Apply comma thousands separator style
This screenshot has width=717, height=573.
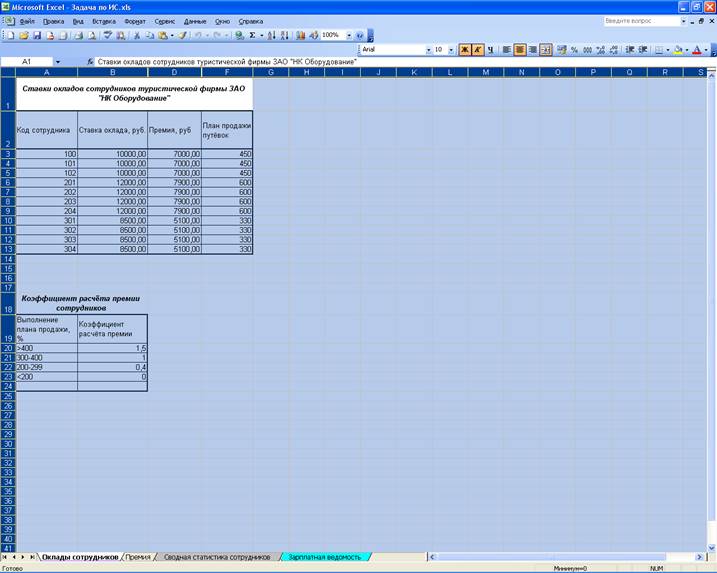click(588, 49)
